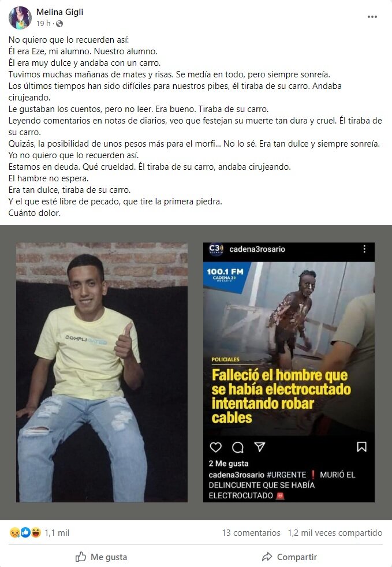Viewport: 392px width, 567px height.
Task: Click the comment bubble icon in Instagram image
Action: tap(238, 447)
